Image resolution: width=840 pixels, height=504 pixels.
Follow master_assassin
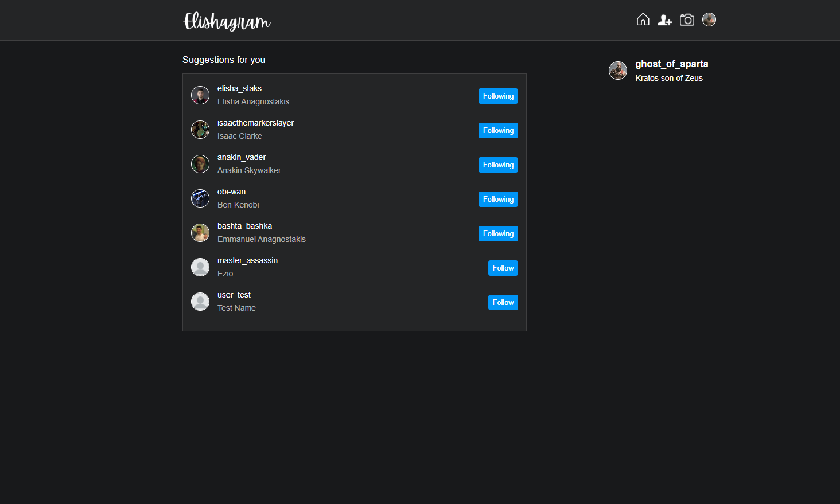pos(503,268)
